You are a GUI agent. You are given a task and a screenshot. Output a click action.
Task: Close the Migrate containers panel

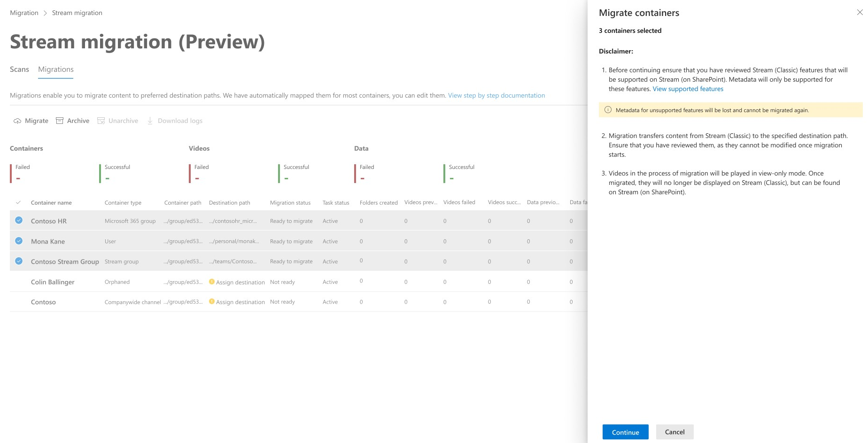pyautogui.click(x=860, y=13)
